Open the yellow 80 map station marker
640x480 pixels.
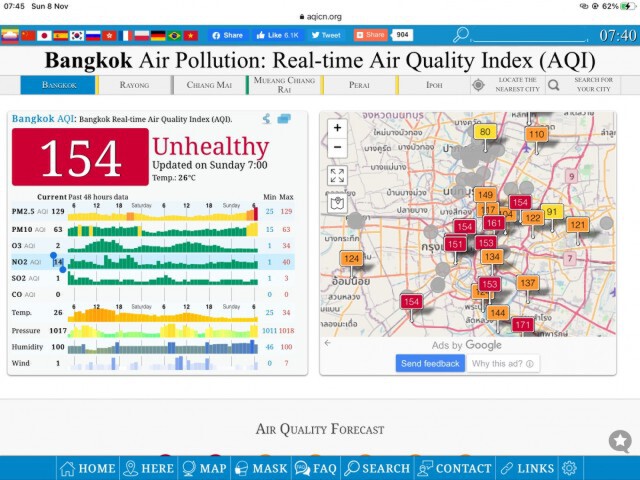click(485, 132)
